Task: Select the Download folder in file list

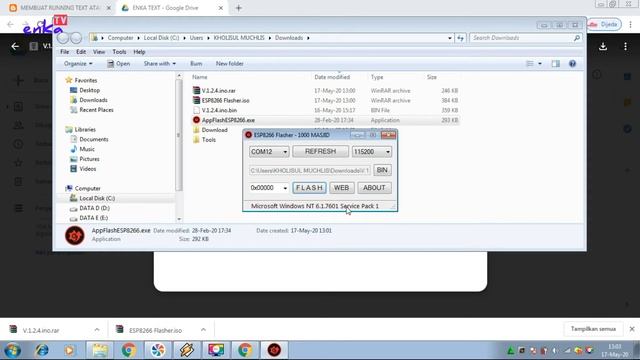Action: [214, 130]
